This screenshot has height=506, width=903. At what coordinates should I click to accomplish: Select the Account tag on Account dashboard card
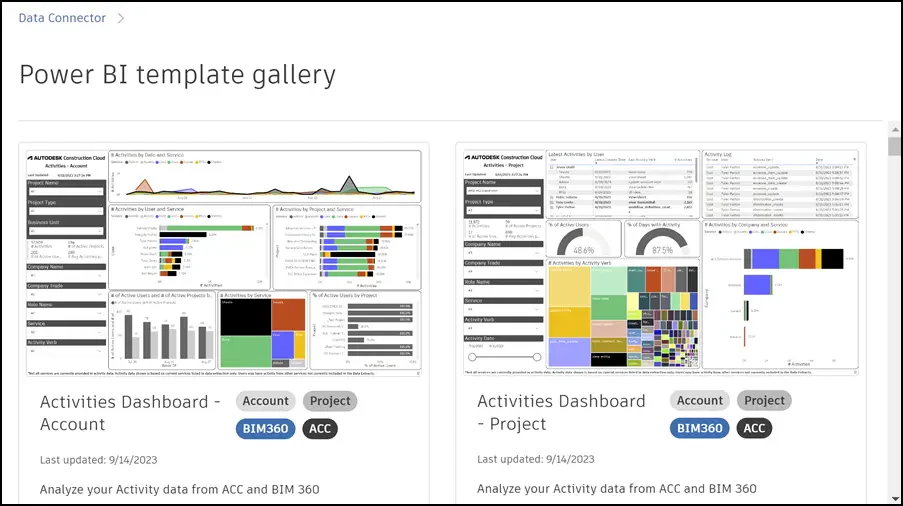pyautogui.click(x=265, y=401)
